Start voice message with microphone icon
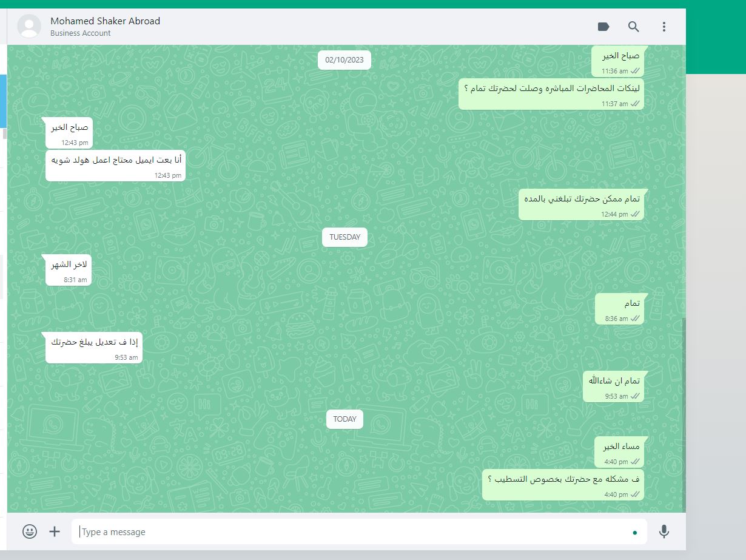Image resolution: width=746 pixels, height=560 pixels. pyautogui.click(x=664, y=531)
